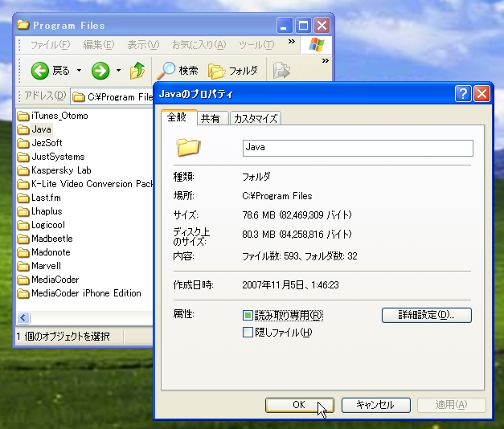504x429 pixels.
Task: Select the MediaCoder iPhone Edition folder icon
Action: pyautogui.click(x=23, y=293)
